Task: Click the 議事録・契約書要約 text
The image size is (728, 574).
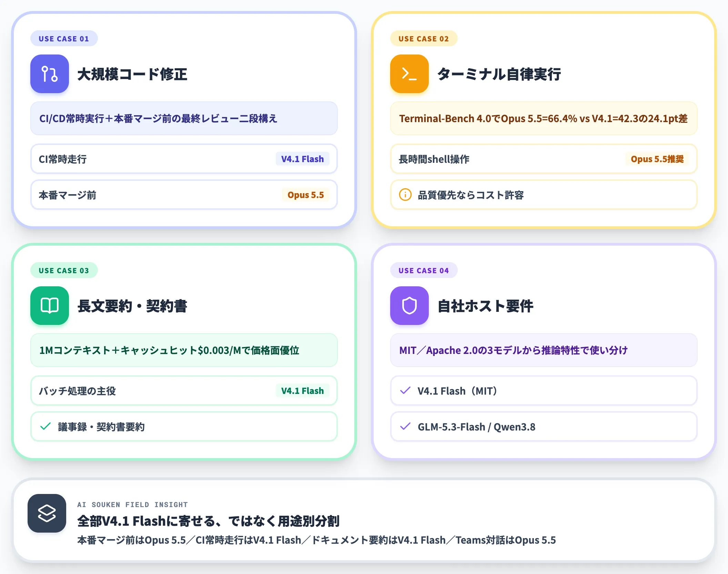Action: pyautogui.click(x=101, y=427)
